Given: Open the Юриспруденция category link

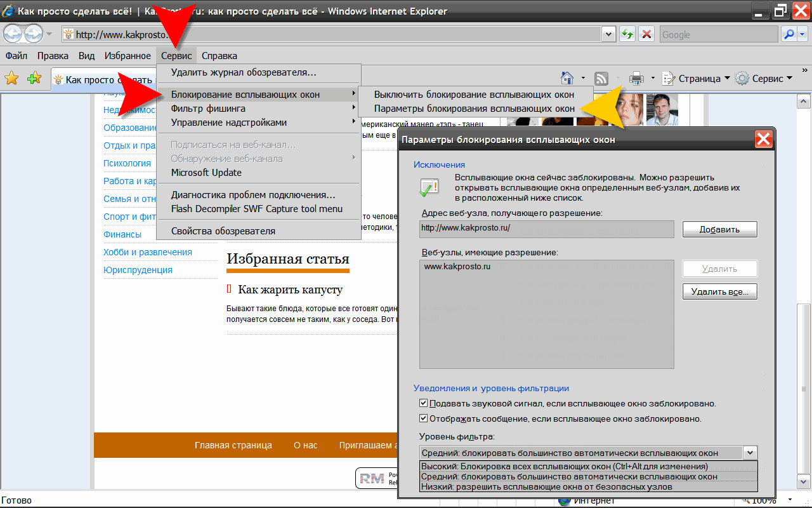Looking at the screenshot, I should point(138,270).
